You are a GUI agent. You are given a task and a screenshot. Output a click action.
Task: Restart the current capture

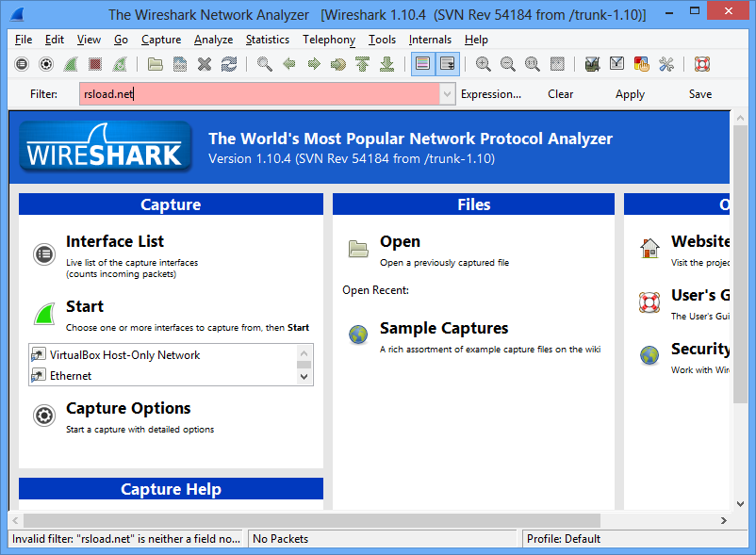point(119,64)
